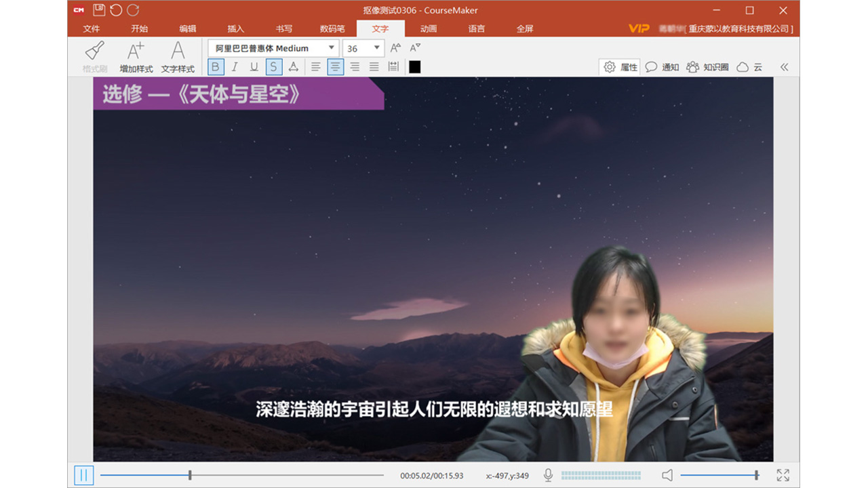Click the fullscreen icon at bottom right

[x=784, y=475]
